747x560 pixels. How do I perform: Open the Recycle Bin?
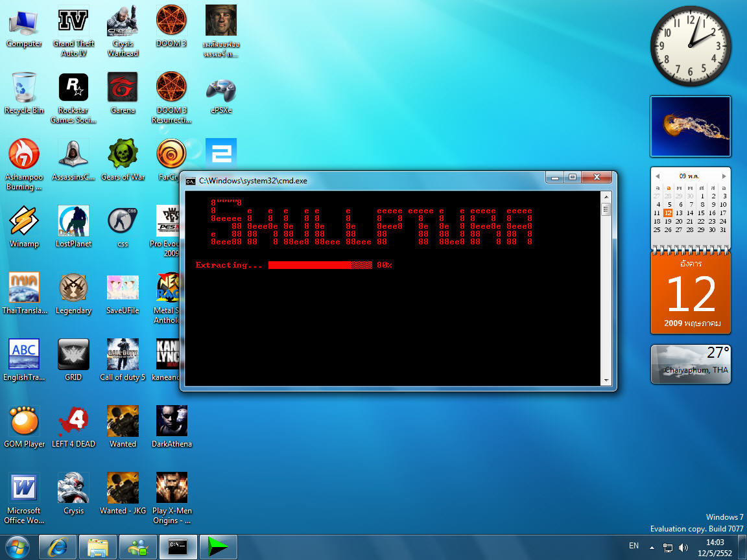click(24, 93)
